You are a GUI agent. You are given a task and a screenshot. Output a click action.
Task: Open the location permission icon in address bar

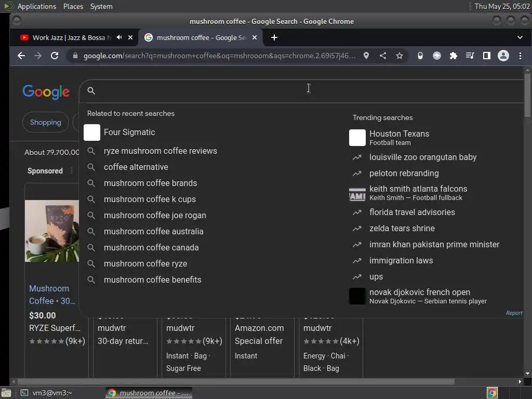tap(366, 56)
